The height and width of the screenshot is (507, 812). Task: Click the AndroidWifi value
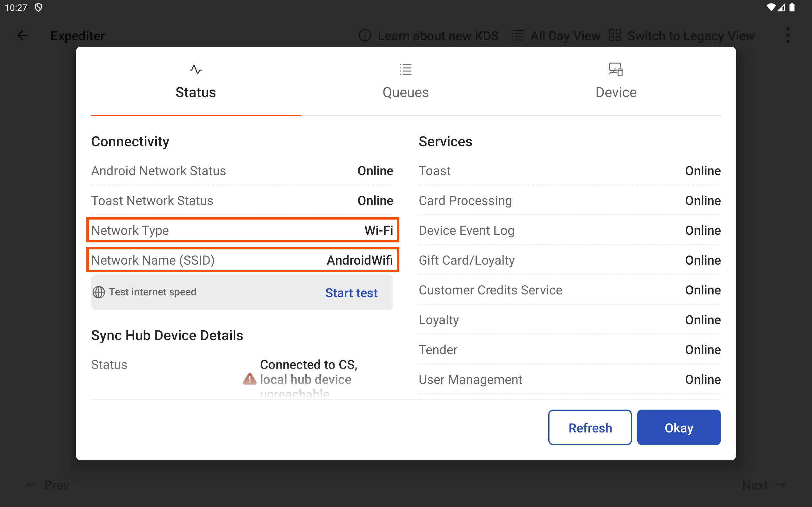coord(360,260)
